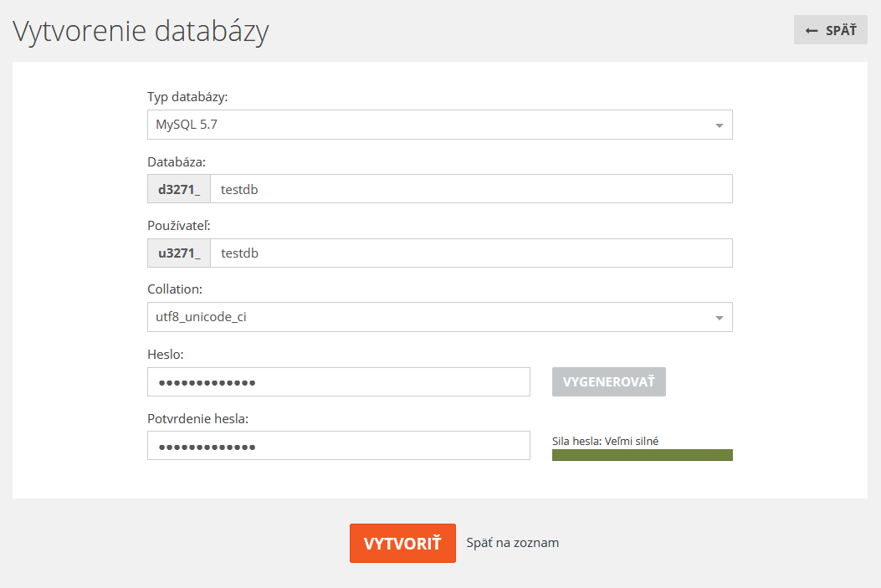Focus the Databáza name field containing testdb
This screenshot has height=588, width=881.
pos(471,189)
